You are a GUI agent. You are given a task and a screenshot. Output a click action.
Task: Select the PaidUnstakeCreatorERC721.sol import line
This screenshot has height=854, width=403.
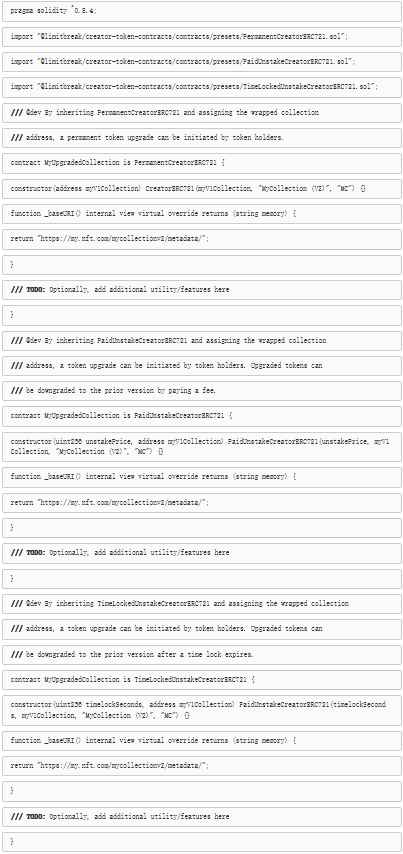pos(202,62)
